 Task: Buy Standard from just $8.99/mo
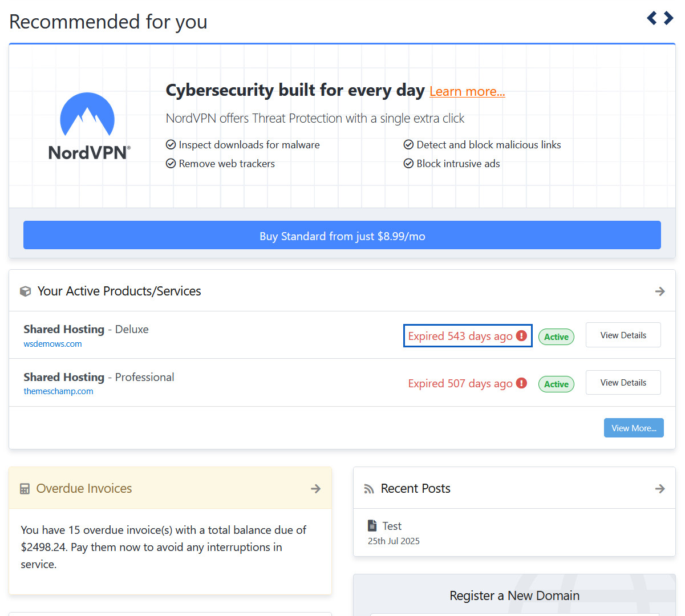coord(342,236)
